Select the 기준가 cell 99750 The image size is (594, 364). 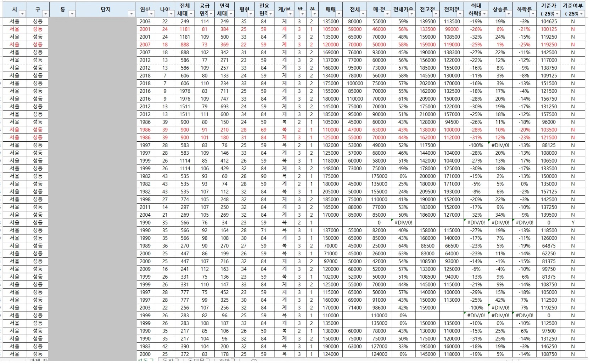tap(549, 269)
